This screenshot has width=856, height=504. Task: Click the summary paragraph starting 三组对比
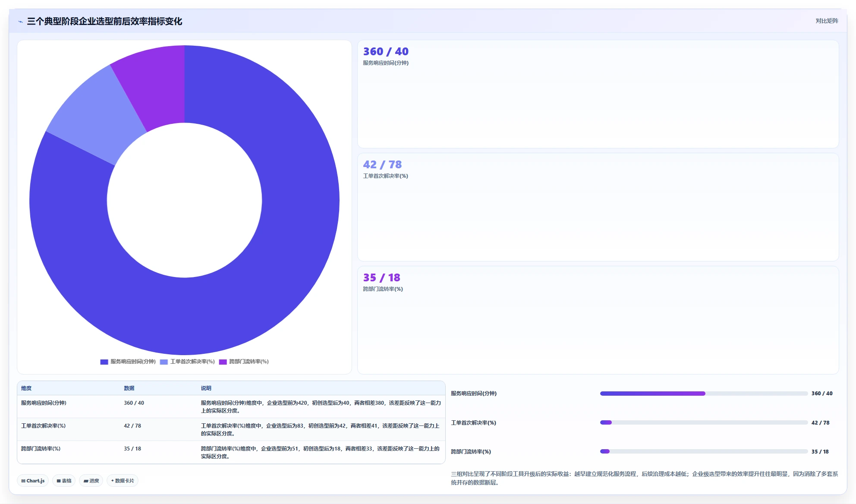coord(644,478)
